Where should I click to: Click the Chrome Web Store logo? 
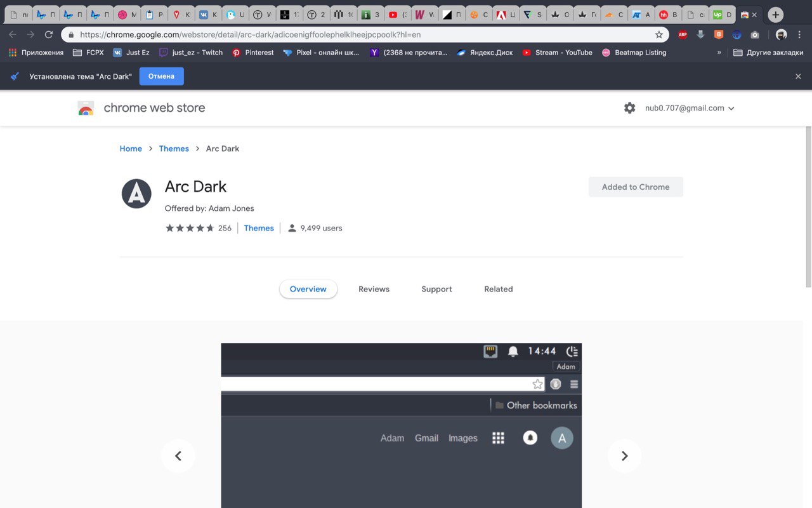pyautogui.click(x=86, y=108)
